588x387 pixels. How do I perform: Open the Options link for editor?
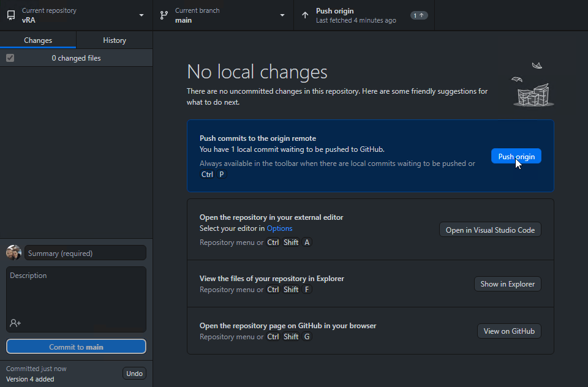tap(279, 228)
